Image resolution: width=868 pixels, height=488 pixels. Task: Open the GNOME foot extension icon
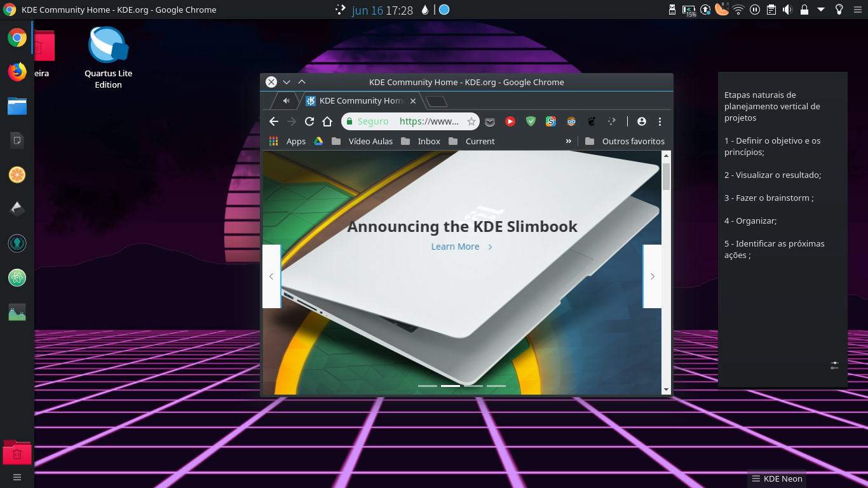click(x=591, y=121)
